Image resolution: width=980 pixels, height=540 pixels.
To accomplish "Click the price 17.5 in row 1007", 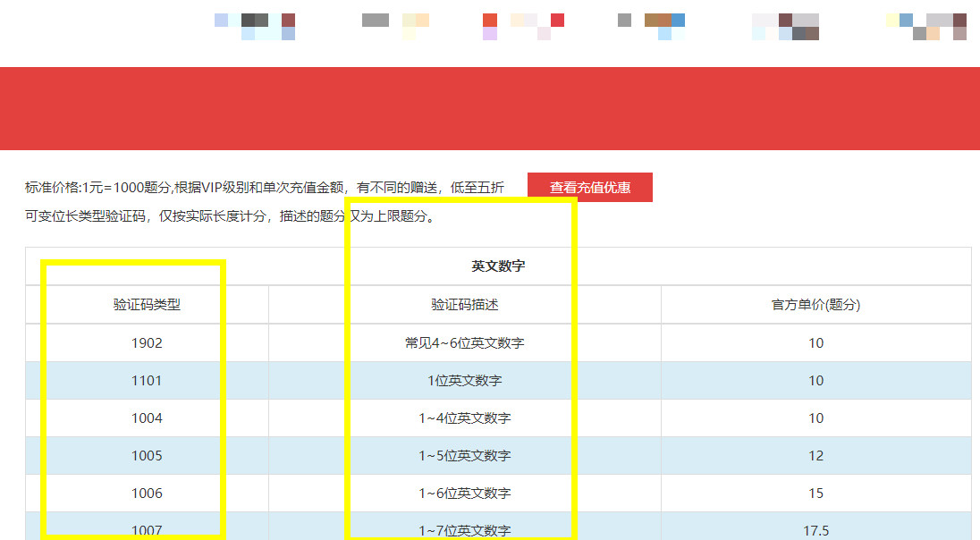I will (x=815, y=529).
